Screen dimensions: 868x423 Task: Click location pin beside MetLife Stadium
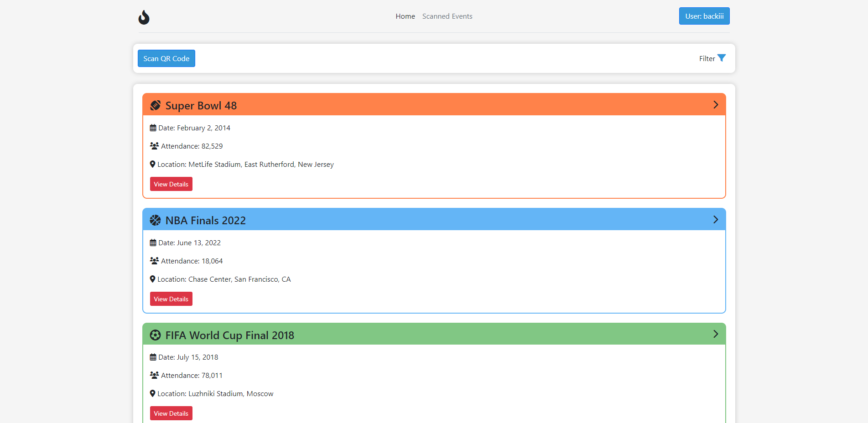153,164
